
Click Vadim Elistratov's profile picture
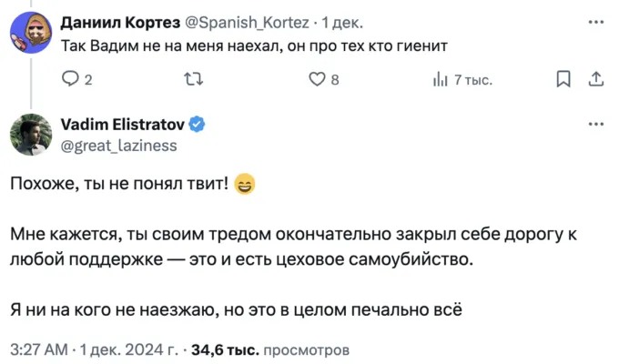(x=30, y=136)
